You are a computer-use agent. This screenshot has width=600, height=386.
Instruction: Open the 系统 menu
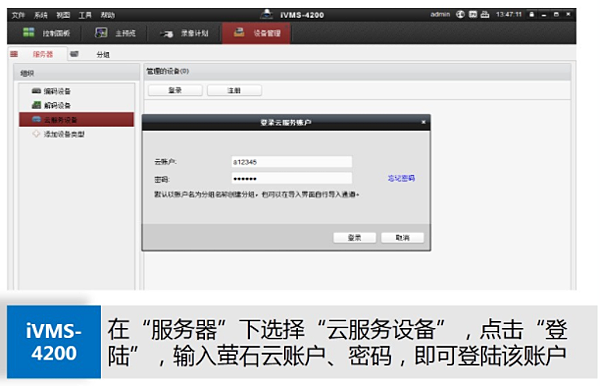point(41,15)
